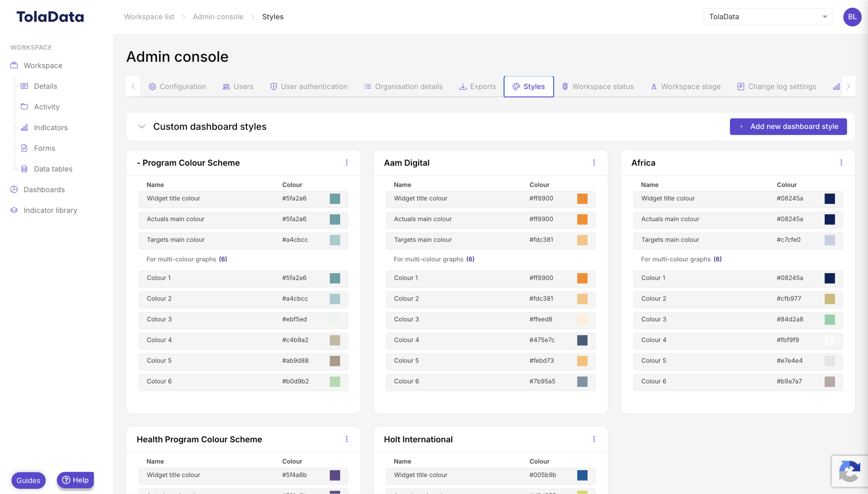This screenshot has height=494, width=868.
Task: Open the Workspace status tab
Action: 597,87
